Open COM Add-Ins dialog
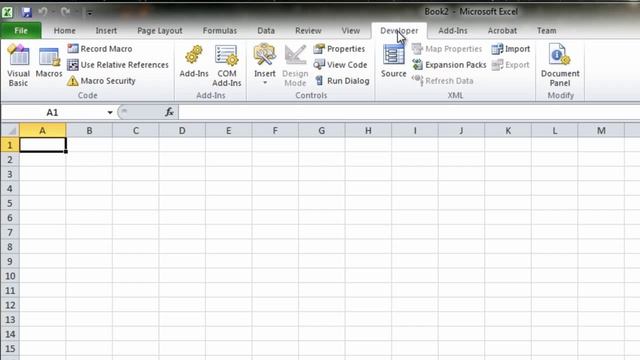Screen dimensions: 640x360 [x=227, y=65]
